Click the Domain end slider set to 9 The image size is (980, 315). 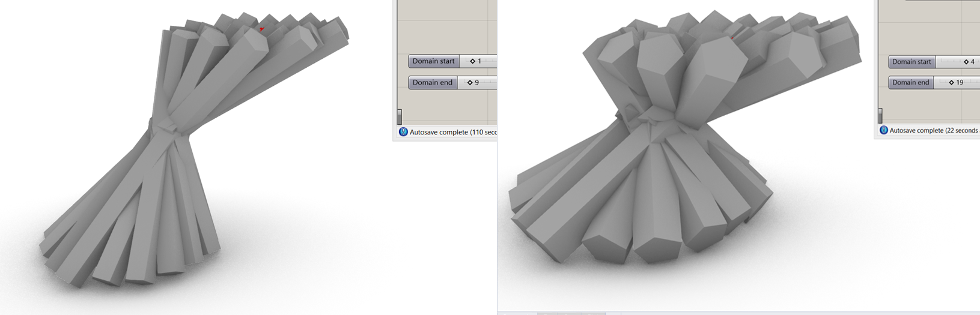coord(452,82)
